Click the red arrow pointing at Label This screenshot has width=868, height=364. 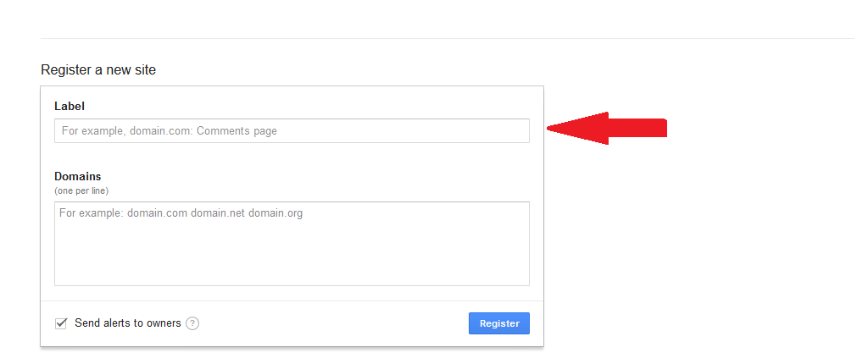607,128
